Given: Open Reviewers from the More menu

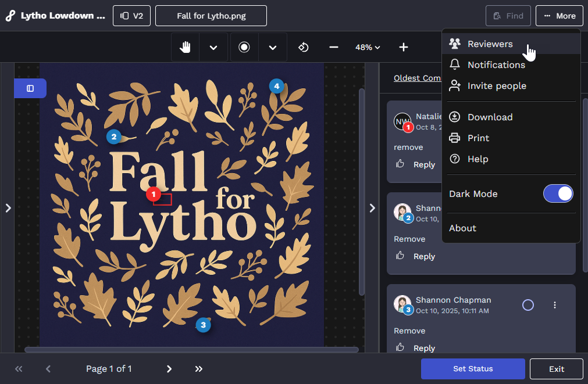Looking at the screenshot, I should (x=511, y=44).
